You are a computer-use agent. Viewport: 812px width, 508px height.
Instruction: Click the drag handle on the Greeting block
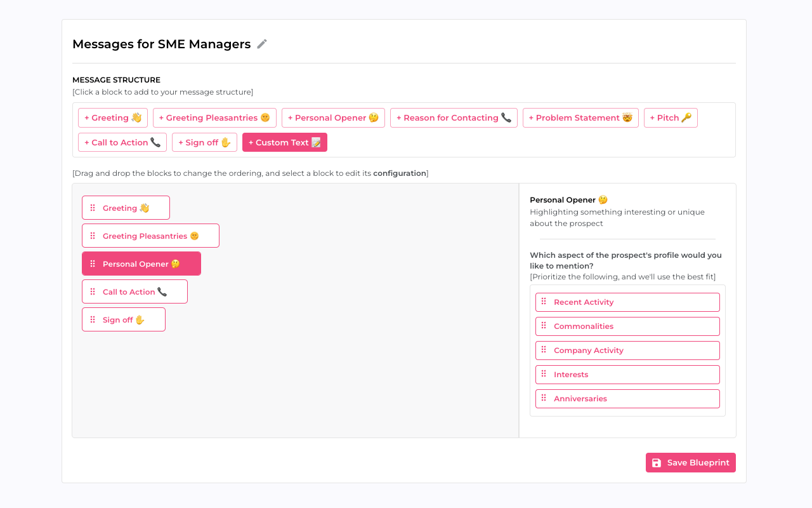pyautogui.click(x=93, y=208)
